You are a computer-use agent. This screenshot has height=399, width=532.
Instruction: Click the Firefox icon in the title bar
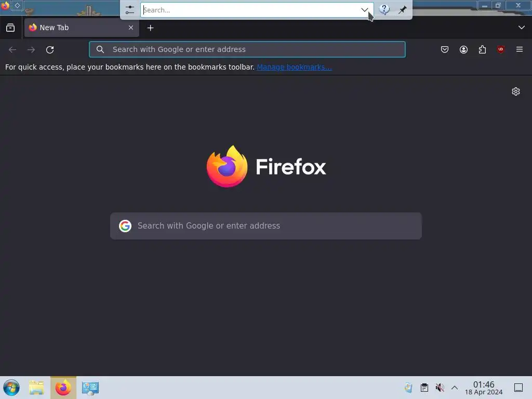click(5, 5)
